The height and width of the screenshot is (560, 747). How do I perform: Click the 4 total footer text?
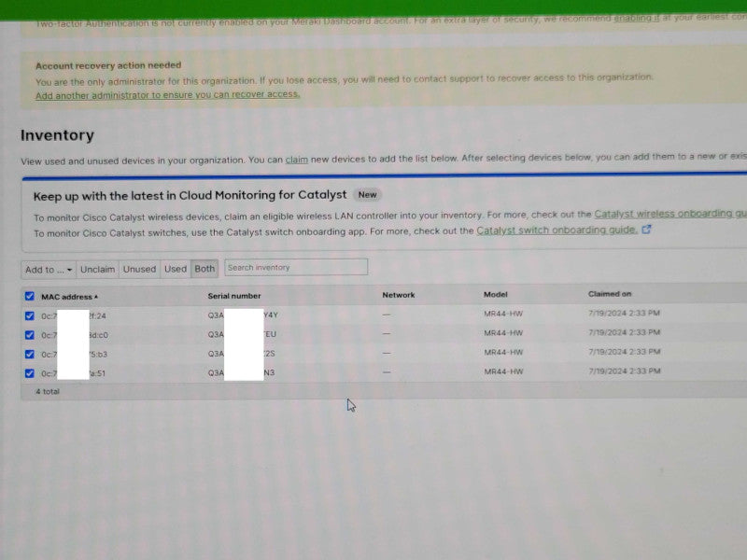(x=48, y=391)
